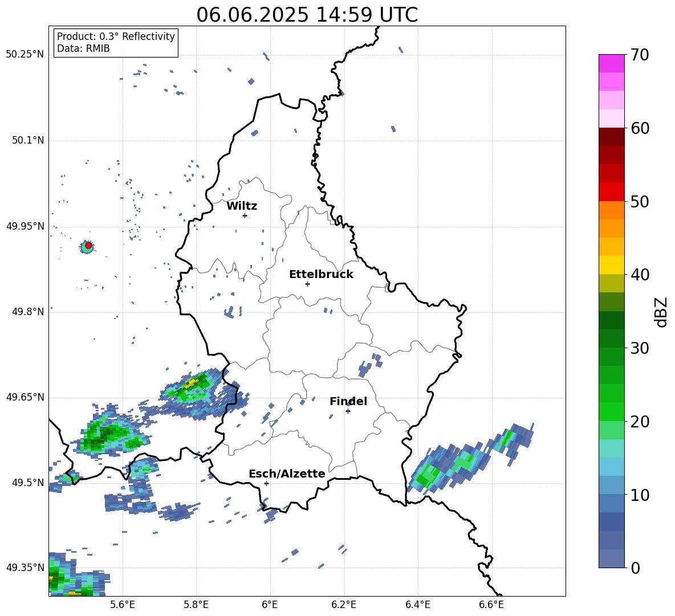Click the 6.6°E longitude label
The height and width of the screenshot is (616, 675).
(x=491, y=605)
